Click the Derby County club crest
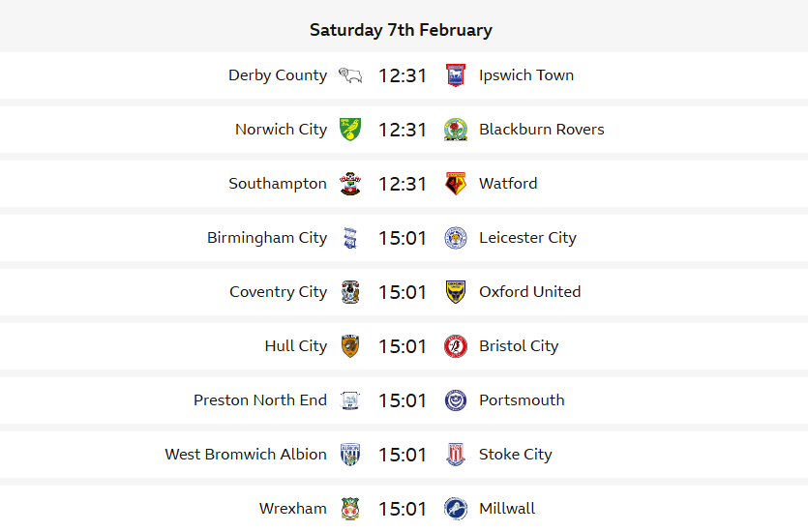The width and height of the screenshot is (808, 532). (350, 75)
